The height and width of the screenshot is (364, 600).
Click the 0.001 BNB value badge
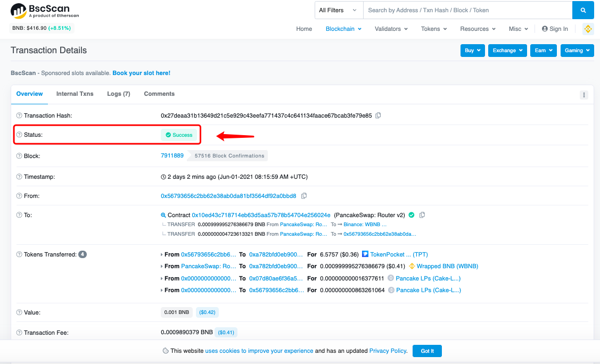tap(176, 312)
